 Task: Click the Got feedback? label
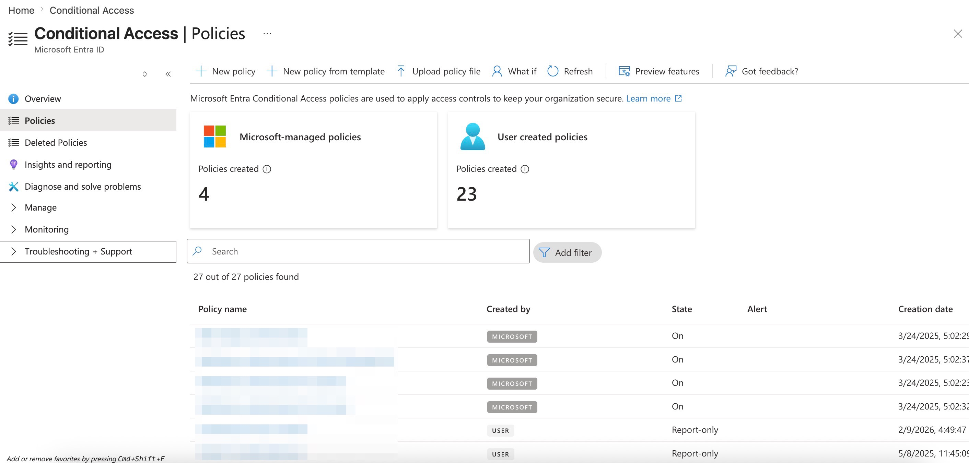[770, 71]
